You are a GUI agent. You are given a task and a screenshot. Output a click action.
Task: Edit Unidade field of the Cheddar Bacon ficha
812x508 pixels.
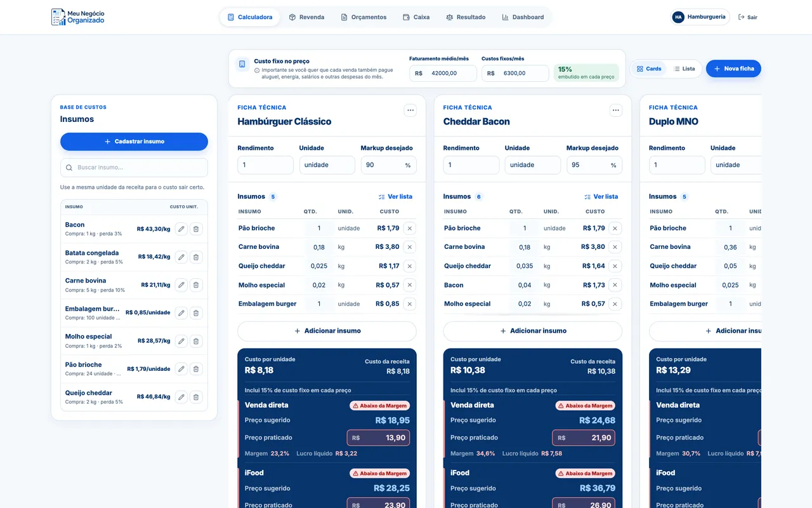tap(533, 165)
